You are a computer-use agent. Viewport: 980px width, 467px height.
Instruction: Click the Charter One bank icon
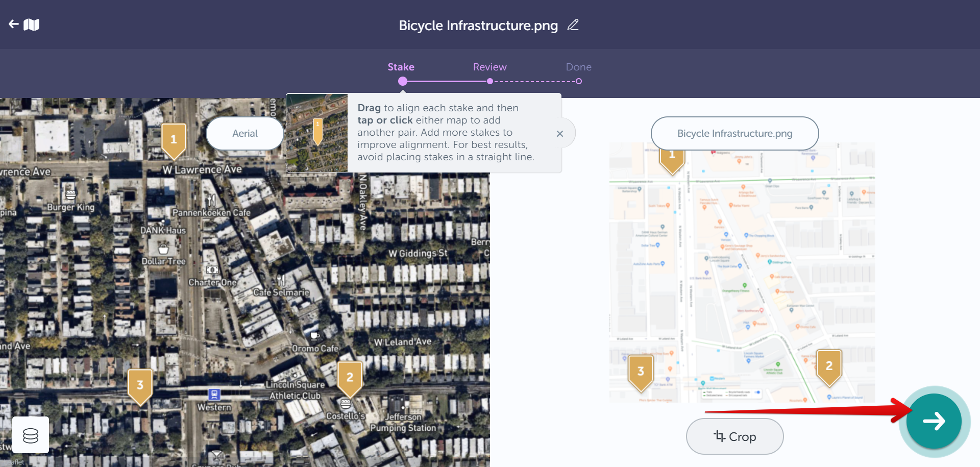tap(212, 269)
